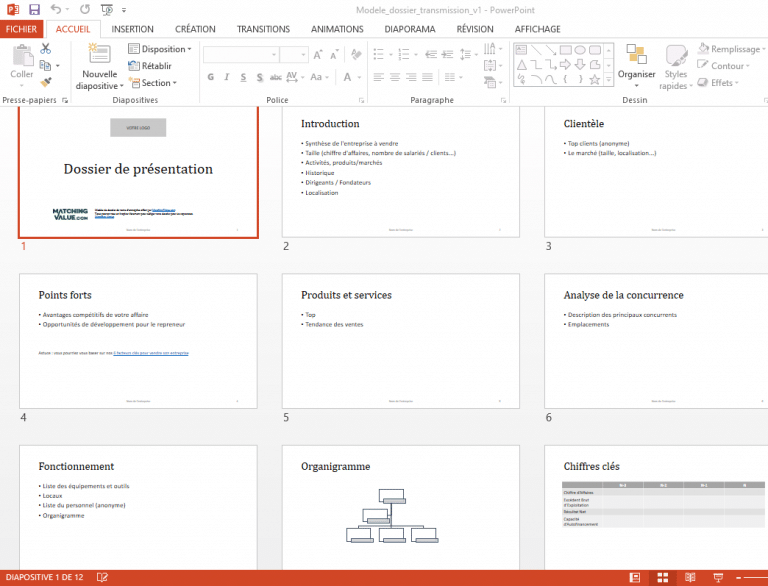This screenshot has width=768, height=586.
Task: Open the INSERTION ribbon tab
Action: click(x=133, y=29)
